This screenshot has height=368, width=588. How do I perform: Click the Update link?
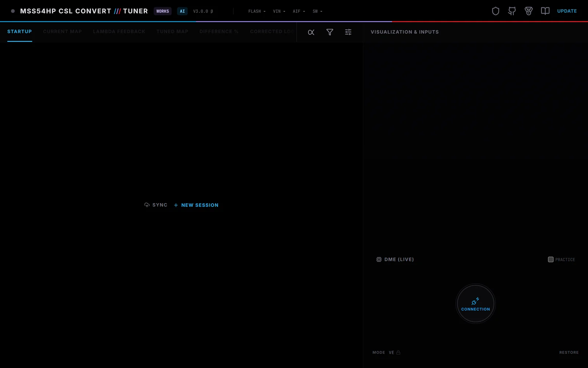click(567, 11)
